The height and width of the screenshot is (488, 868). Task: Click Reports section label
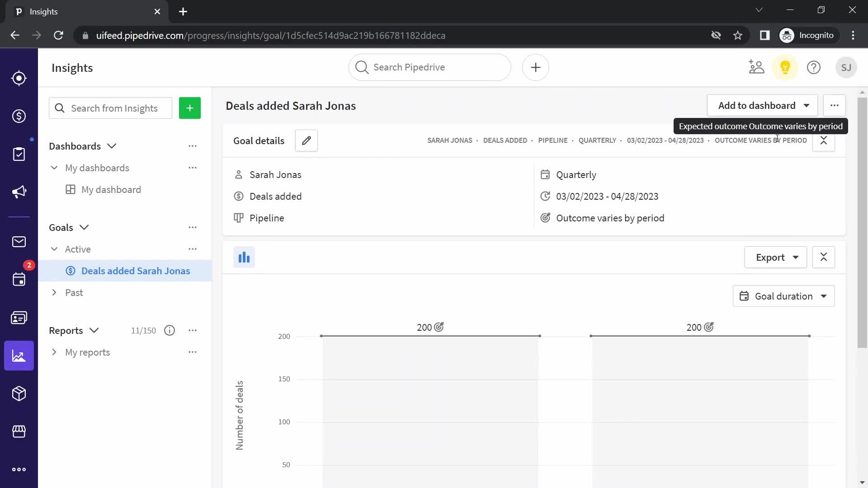66,330
